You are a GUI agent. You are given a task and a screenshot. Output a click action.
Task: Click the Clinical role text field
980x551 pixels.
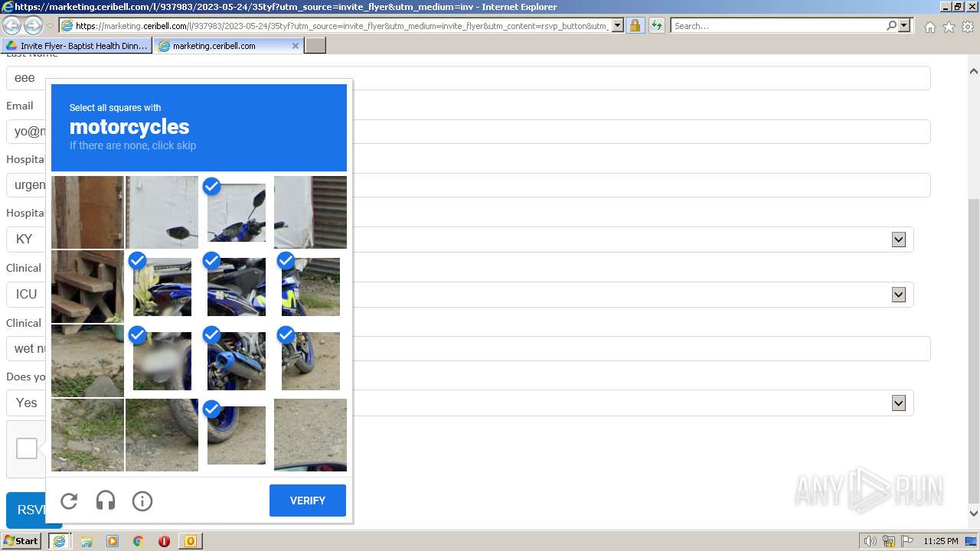469,349
